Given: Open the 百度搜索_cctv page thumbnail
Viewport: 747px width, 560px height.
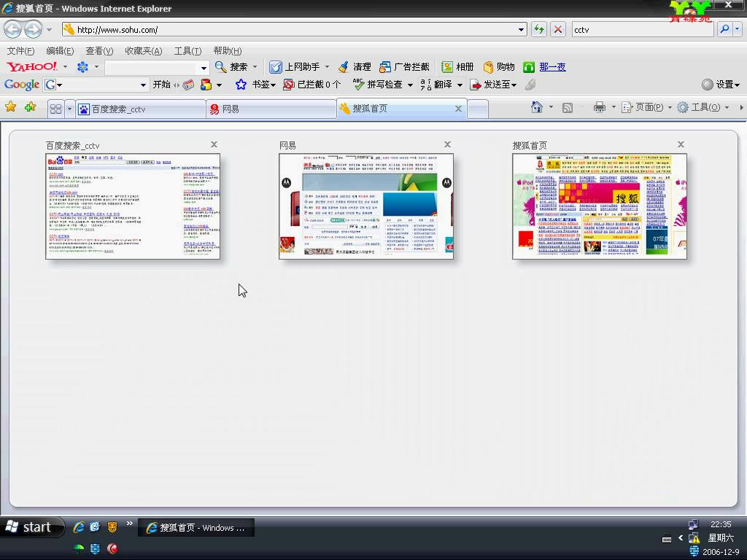Looking at the screenshot, I should click(x=133, y=206).
